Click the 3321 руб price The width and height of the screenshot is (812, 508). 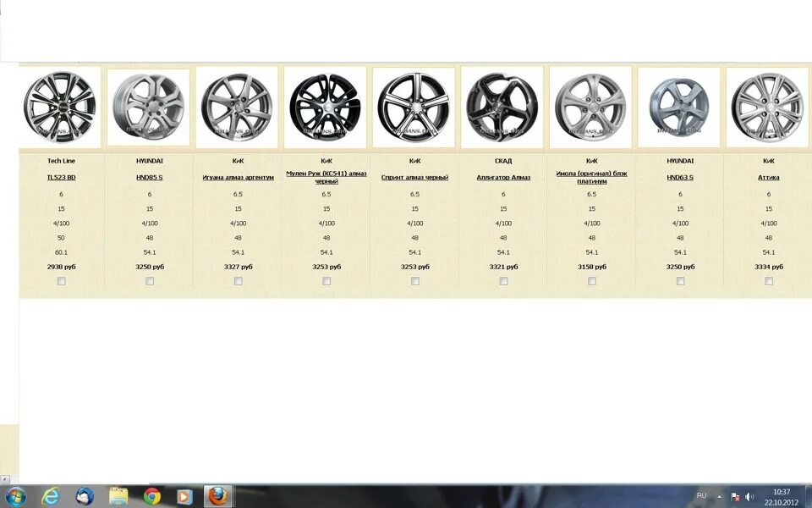pyautogui.click(x=503, y=267)
